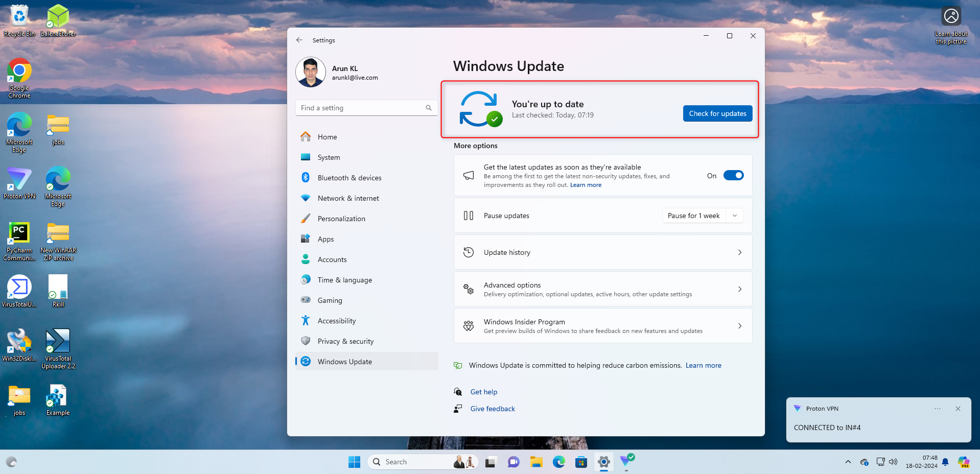
Task: Click the Settings back arrow
Action: [299, 40]
